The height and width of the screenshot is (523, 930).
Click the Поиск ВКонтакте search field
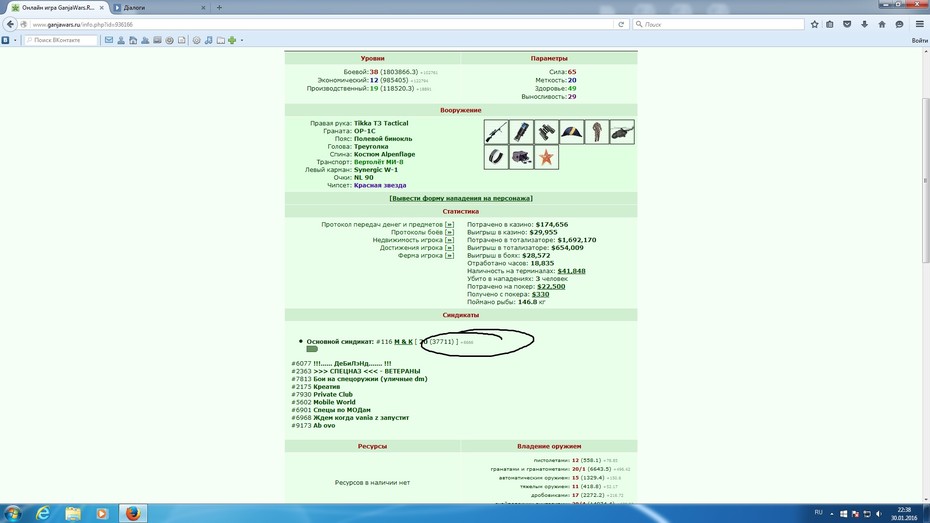pyautogui.click(x=60, y=40)
